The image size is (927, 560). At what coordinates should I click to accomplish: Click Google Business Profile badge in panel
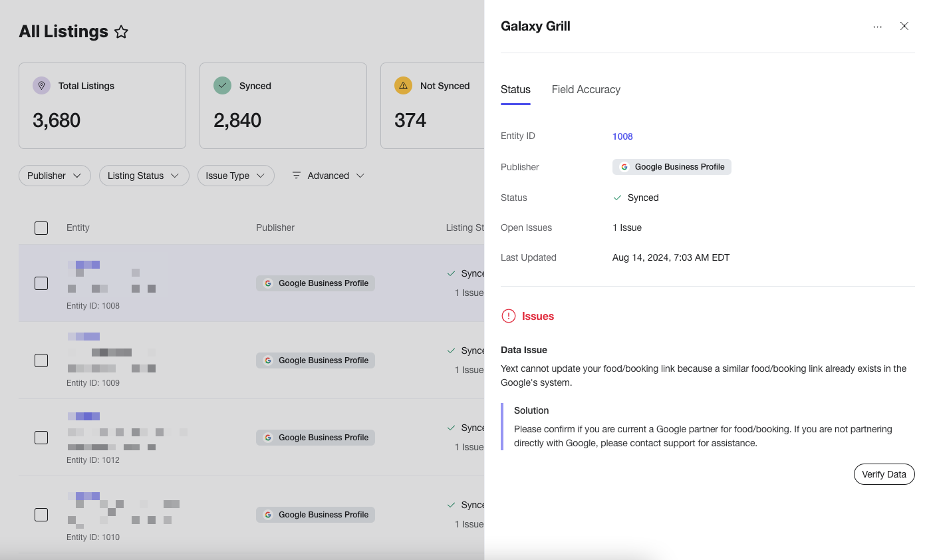click(x=672, y=167)
